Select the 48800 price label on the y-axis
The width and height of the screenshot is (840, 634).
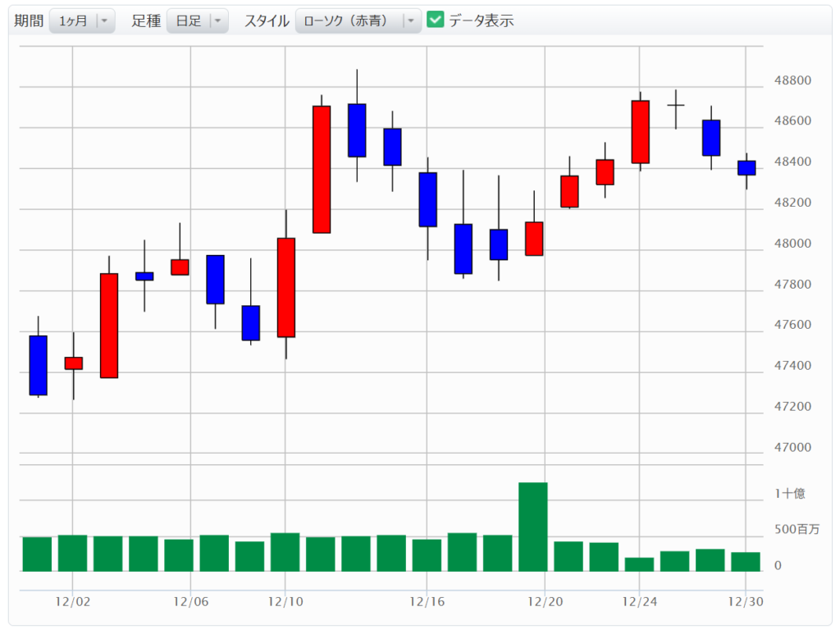tap(792, 81)
